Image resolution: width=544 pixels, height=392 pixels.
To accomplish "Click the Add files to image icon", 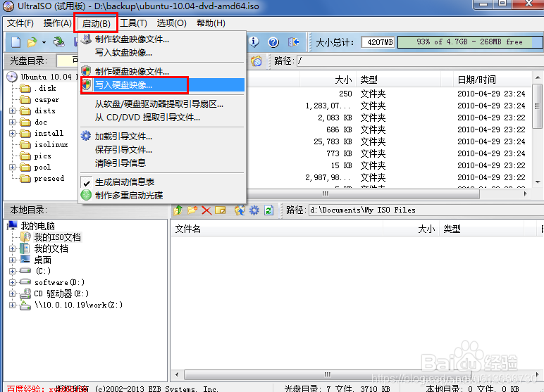I will tap(240, 210).
